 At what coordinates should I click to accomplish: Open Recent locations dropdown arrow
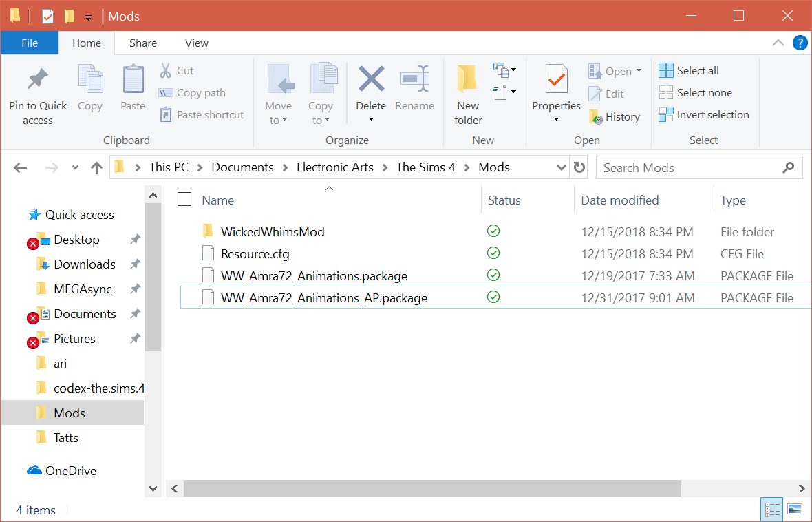pyautogui.click(x=76, y=167)
